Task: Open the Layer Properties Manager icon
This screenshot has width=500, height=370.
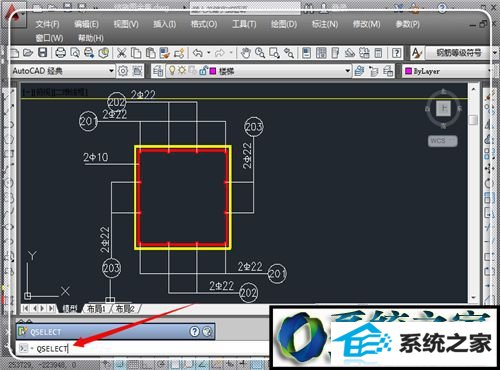Action: [158, 71]
